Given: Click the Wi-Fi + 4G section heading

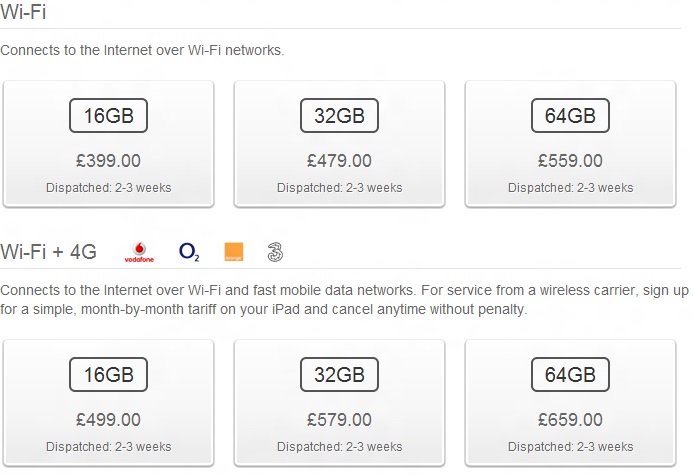Looking at the screenshot, I should click(49, 252).
